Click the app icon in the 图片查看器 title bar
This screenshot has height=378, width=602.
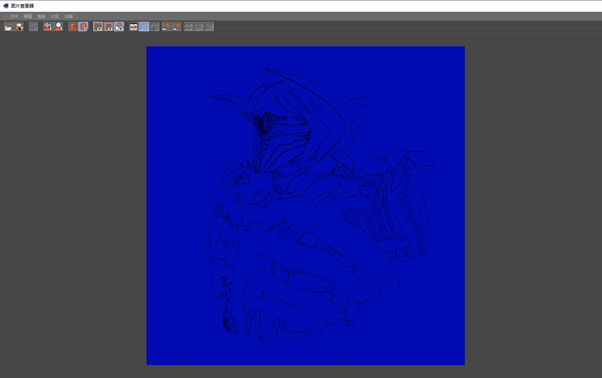6,6
